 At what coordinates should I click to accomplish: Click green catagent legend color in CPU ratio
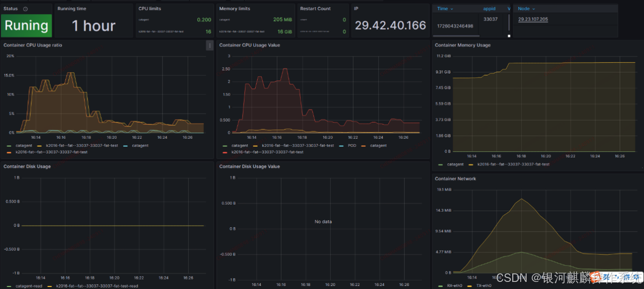[x=9, y=146]
